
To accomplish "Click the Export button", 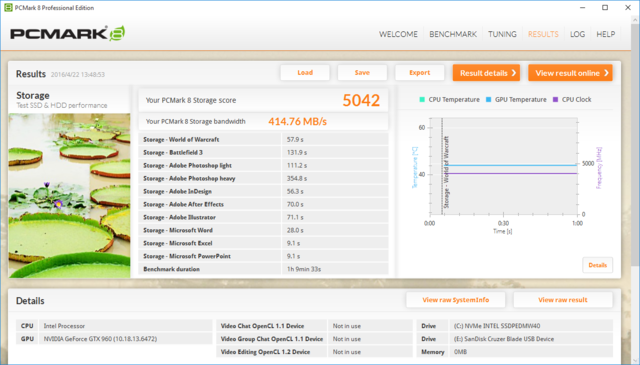I will click(420, 73).
